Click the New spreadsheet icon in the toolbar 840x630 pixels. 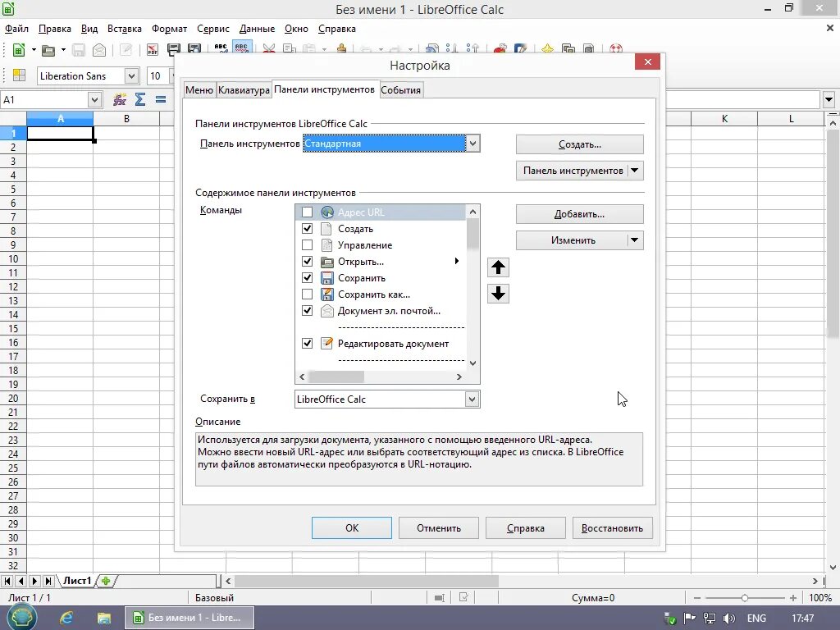(x=19, y=50)
